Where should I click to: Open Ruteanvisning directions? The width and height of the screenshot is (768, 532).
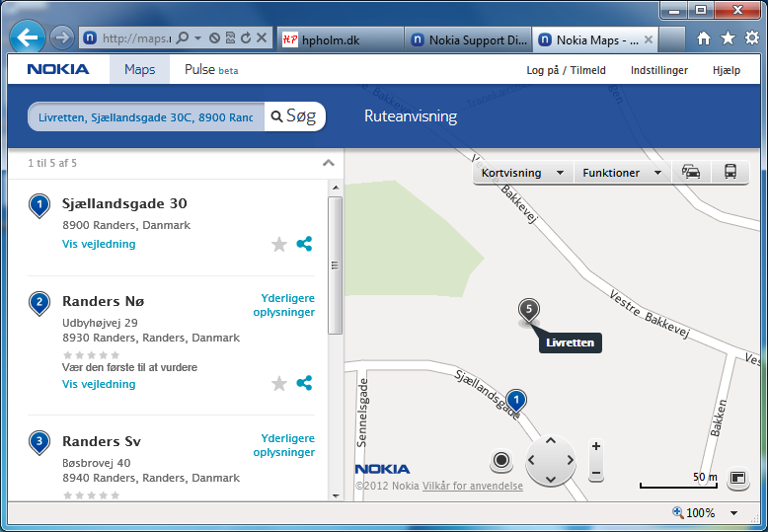pyautogui.click(x=411, y=116)
